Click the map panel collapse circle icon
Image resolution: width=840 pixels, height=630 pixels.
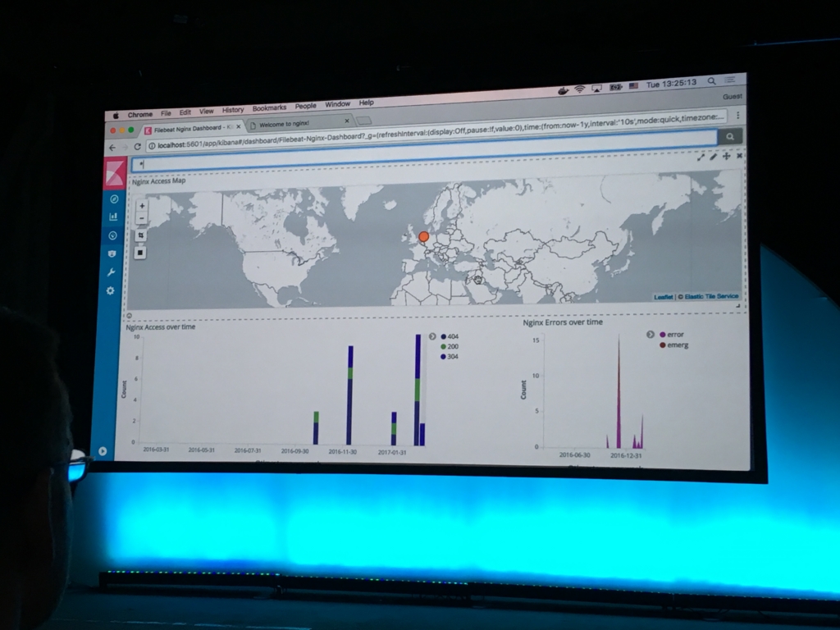[x=129, y=316]
